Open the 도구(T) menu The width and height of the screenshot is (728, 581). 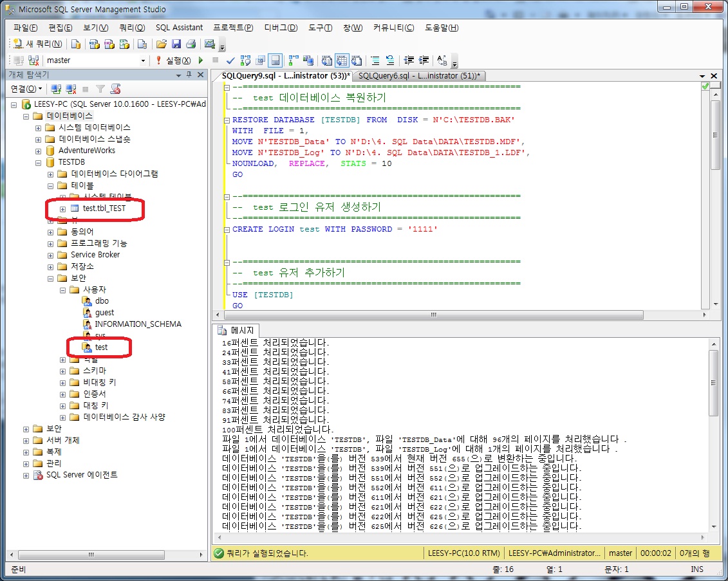pos(320,28)
